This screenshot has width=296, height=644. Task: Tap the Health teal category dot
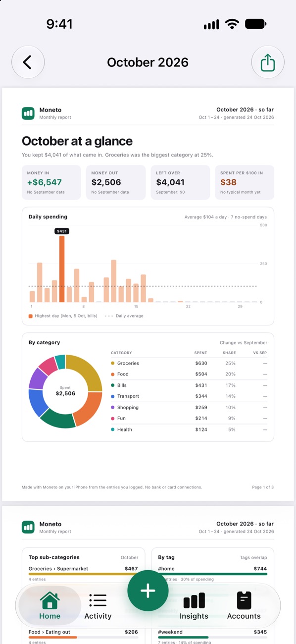[x=113, y=429]
